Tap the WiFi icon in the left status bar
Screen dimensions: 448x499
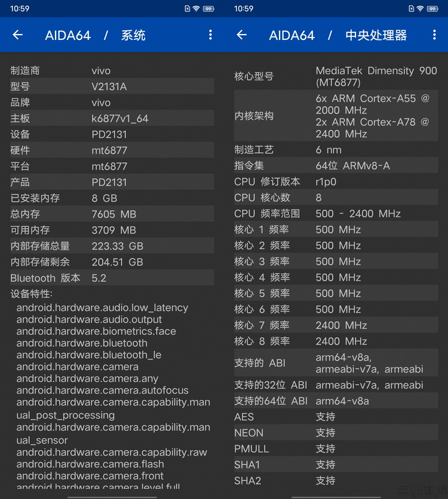pyautogui.click(x=197, y=8)
